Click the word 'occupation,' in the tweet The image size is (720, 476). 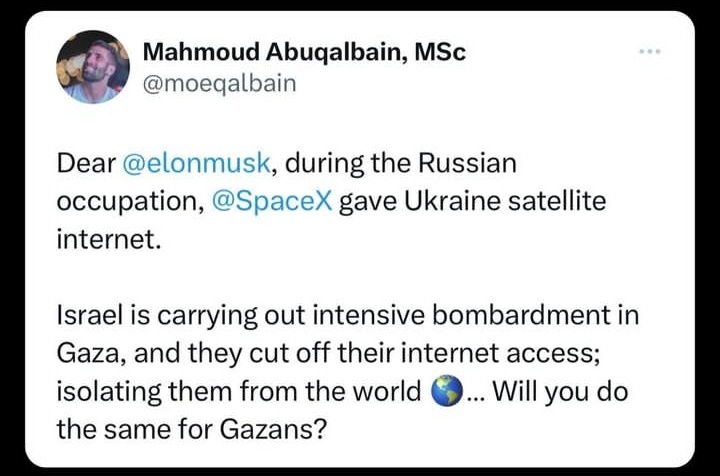pyautogui.click(x=130, y=202)
